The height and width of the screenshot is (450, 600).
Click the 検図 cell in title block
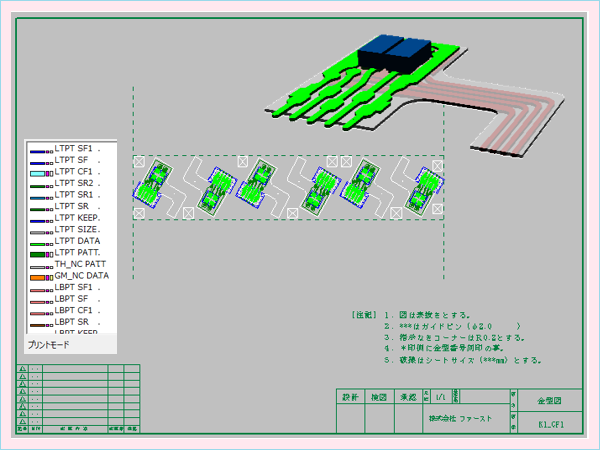click(x=379, y=397)
